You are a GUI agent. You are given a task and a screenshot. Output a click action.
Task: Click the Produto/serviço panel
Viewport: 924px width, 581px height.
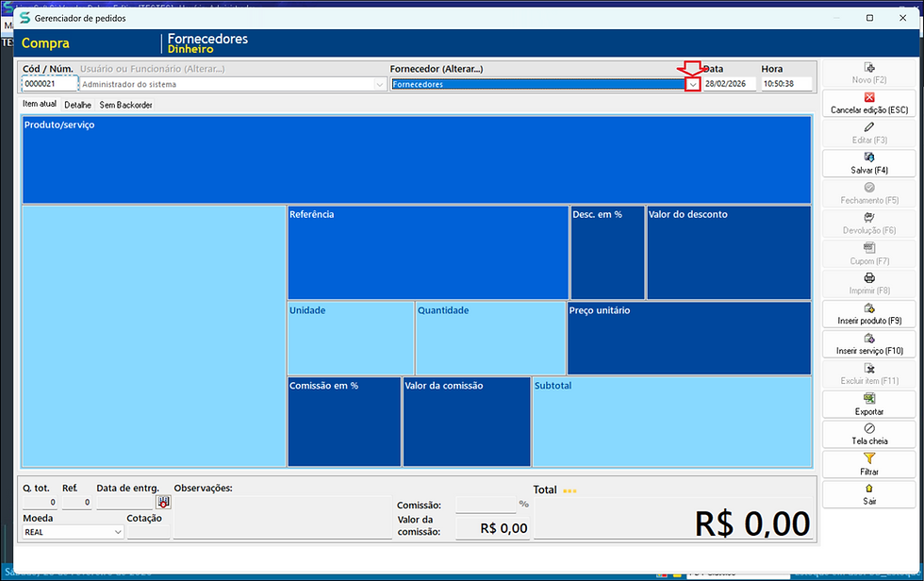pyautogui.click(x=417, y=159)
